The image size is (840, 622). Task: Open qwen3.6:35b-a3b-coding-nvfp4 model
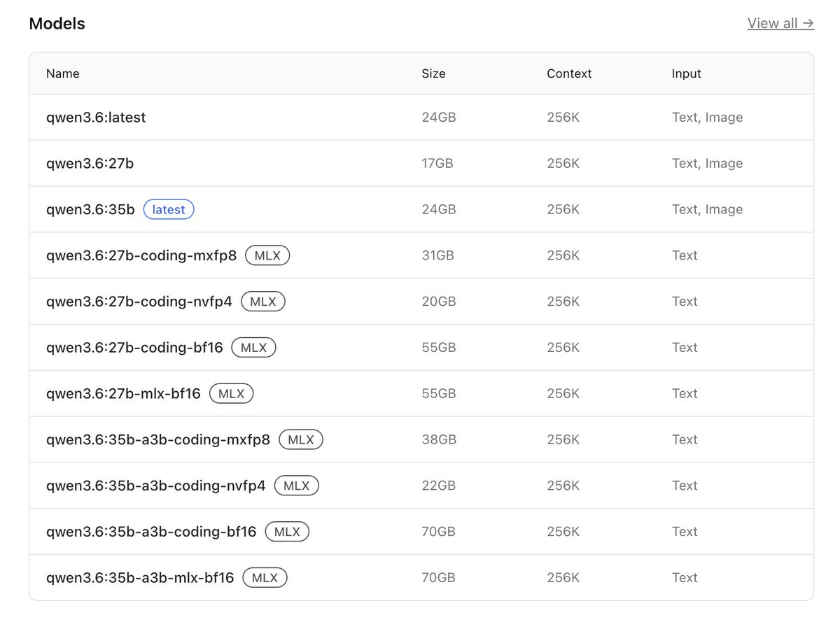[x=156, y=486]
